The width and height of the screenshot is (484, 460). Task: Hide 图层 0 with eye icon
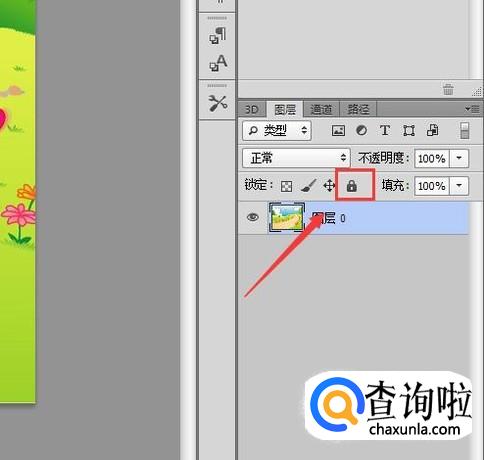(253, 217)
